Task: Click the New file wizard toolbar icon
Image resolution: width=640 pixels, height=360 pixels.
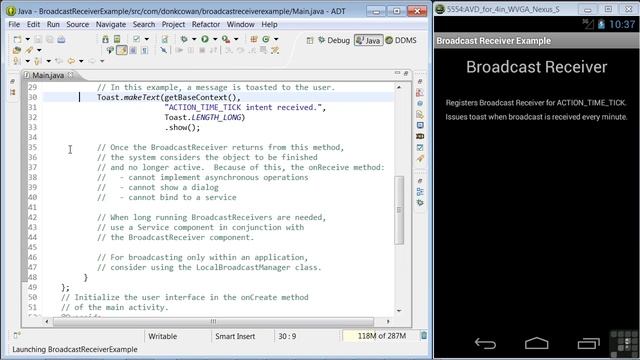Action: [17, 39]
